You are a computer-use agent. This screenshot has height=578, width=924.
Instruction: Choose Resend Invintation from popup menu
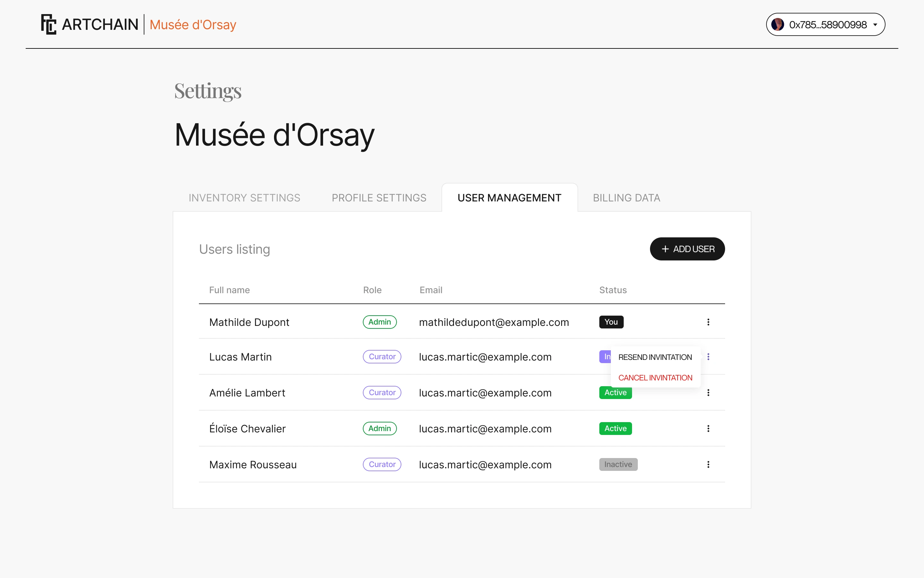[655, 357]
